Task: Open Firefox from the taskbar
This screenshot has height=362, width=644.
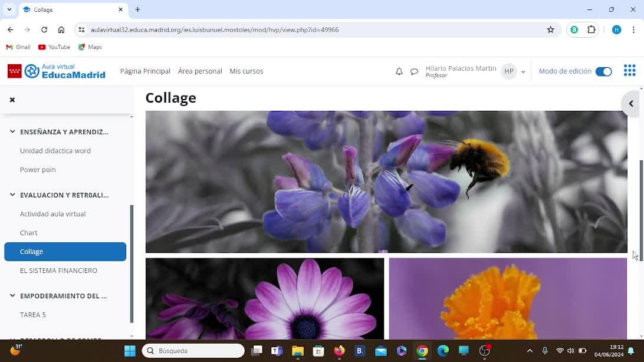Action: point(339,351)
